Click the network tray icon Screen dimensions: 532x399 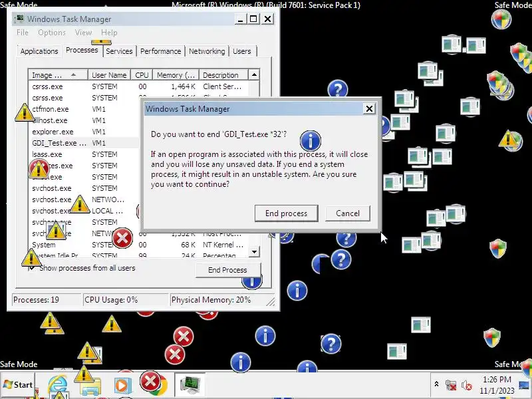click(x=451, y=385)
